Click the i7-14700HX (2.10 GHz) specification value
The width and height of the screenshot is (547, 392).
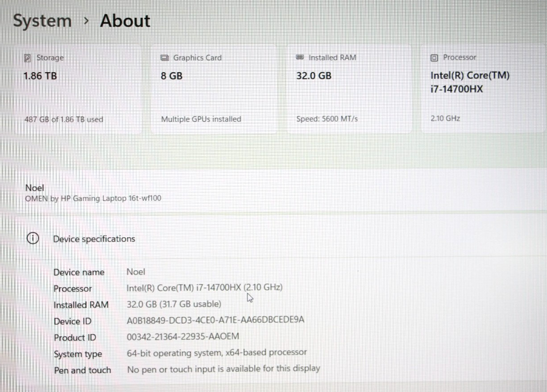click(x=205, y=288)
